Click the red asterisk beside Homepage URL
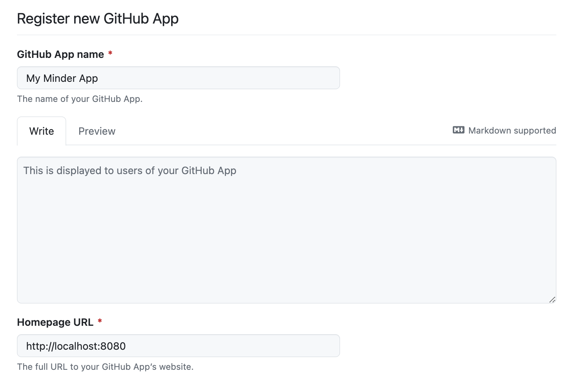The image size is (588, 386). [100, 321]
